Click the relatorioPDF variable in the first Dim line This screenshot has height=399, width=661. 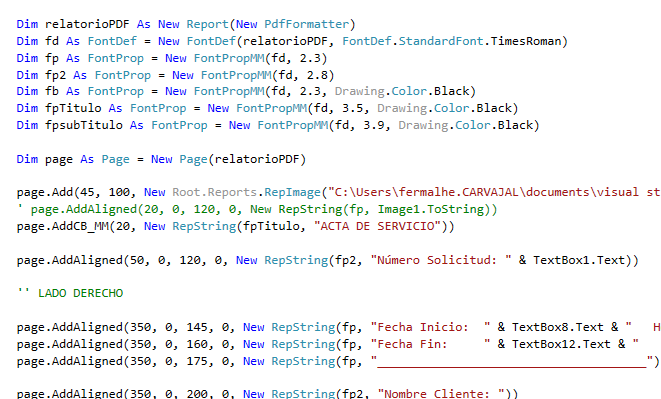(x=87, y=24)
